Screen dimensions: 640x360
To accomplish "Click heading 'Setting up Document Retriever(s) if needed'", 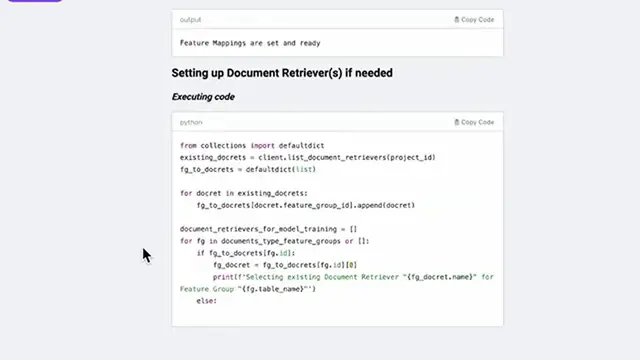I will 282,73.
